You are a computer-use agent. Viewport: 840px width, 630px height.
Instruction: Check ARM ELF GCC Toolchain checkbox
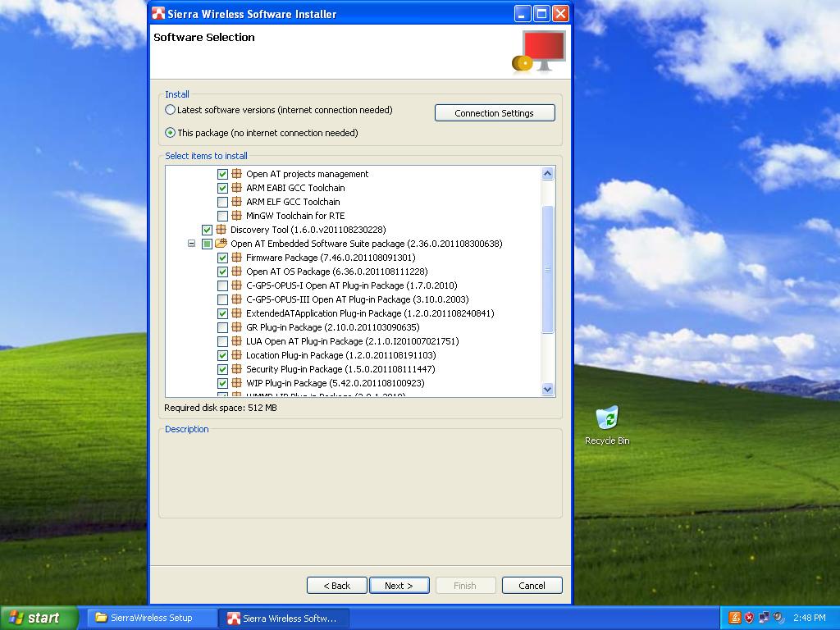point(222,202)
